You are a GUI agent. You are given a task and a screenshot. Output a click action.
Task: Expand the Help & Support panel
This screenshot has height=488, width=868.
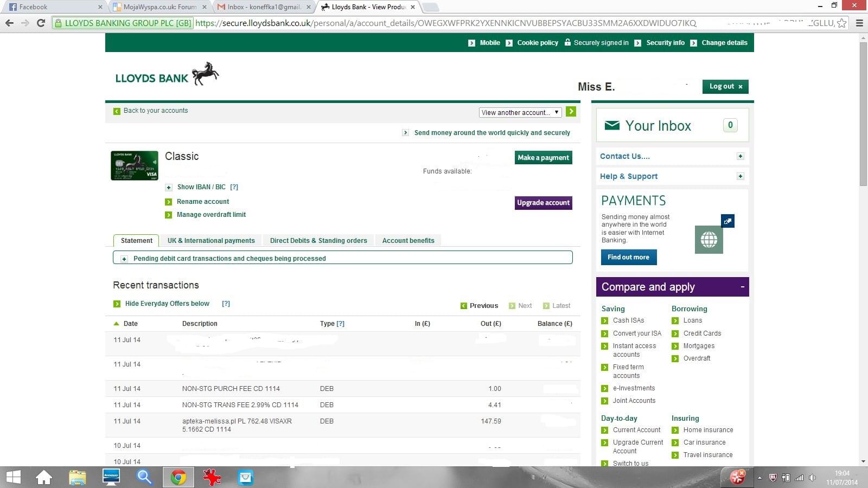(740, 176)
